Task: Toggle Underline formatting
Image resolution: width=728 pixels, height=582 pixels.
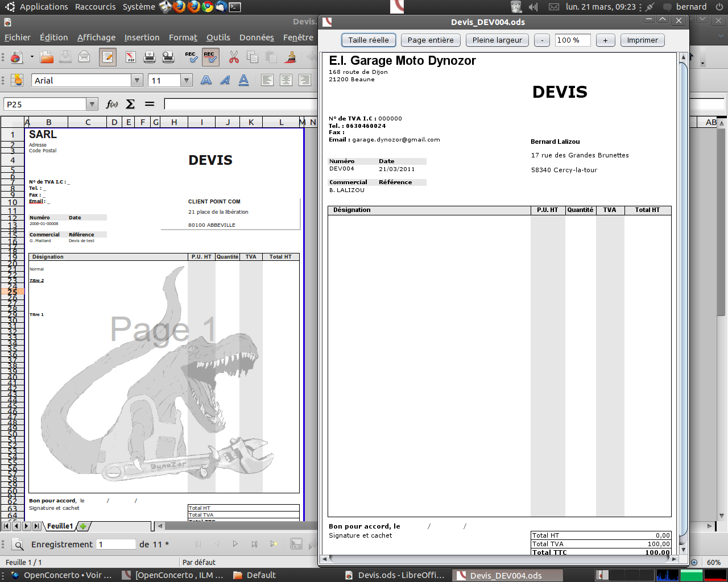Action: click(x=243, y=80)
